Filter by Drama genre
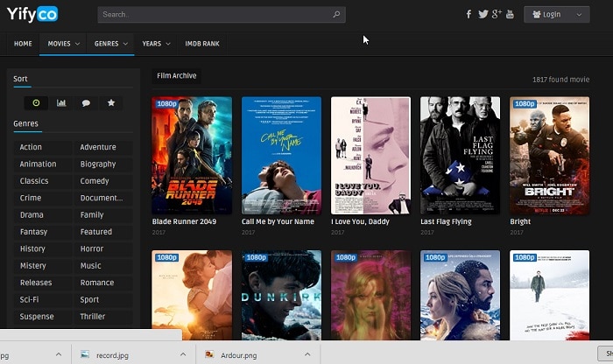The height and width of the screenshot is (364, 613). [43, 214]
